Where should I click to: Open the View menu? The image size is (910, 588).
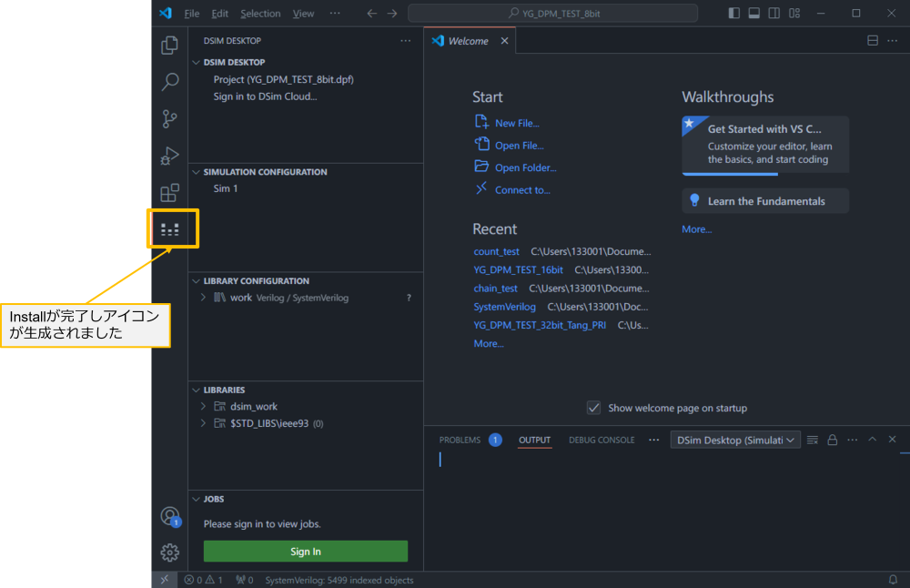[x=303, y=14]
